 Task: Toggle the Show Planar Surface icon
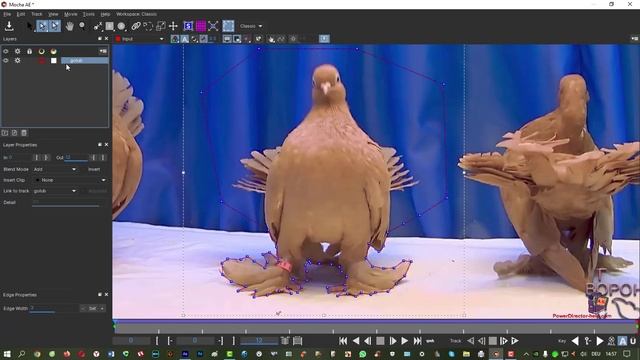[188, 26]
